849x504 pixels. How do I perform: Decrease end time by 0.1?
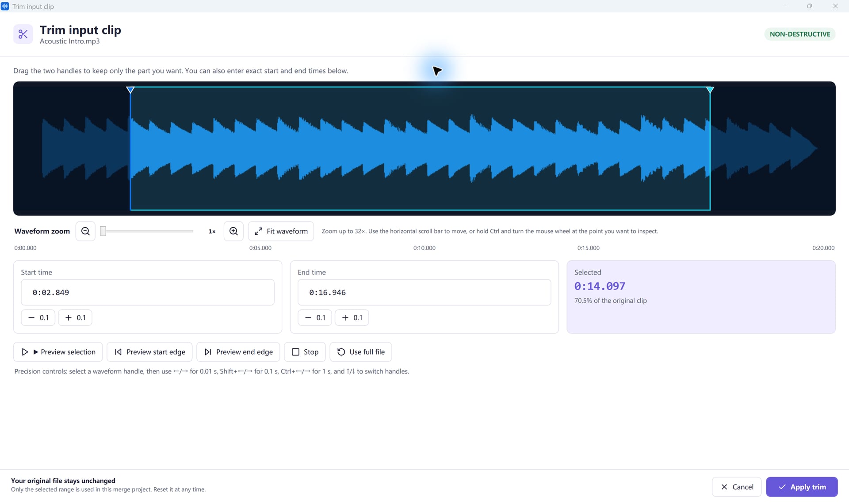315,317
